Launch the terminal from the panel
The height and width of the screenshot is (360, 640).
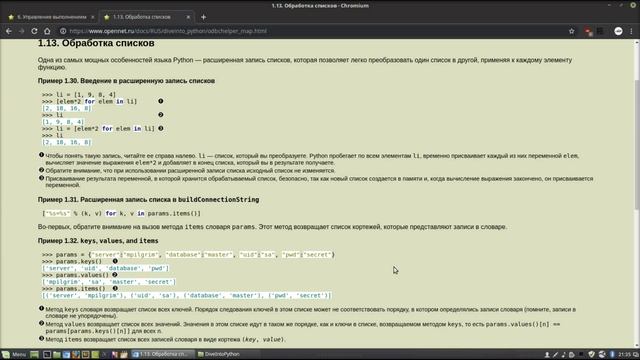(x=47, y=354)
